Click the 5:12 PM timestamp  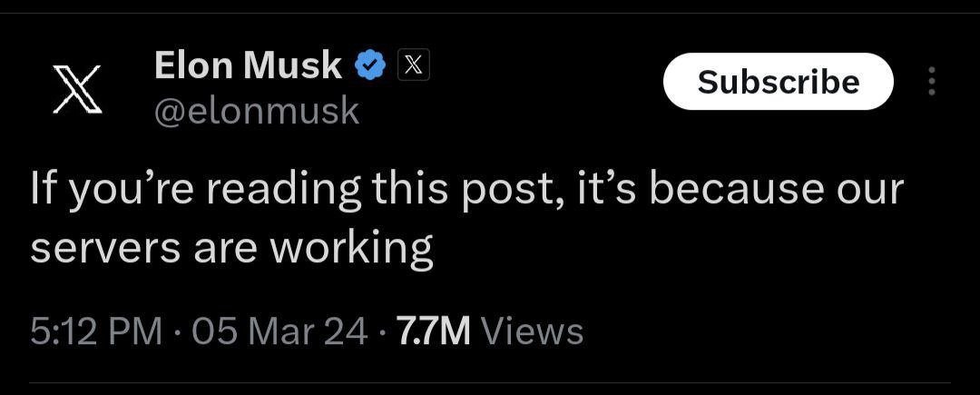(96, 331)
